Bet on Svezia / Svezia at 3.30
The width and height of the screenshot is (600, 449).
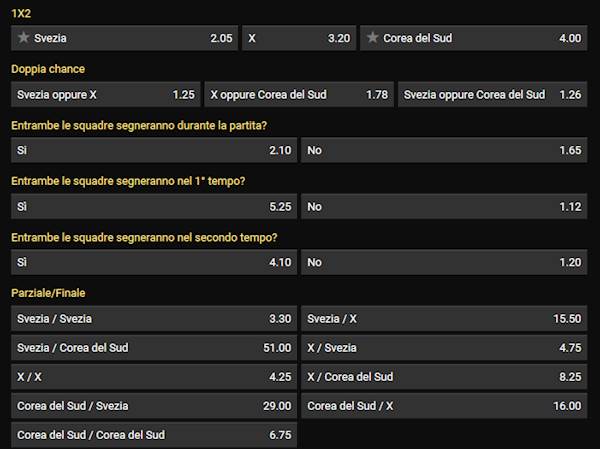[154, 319]
